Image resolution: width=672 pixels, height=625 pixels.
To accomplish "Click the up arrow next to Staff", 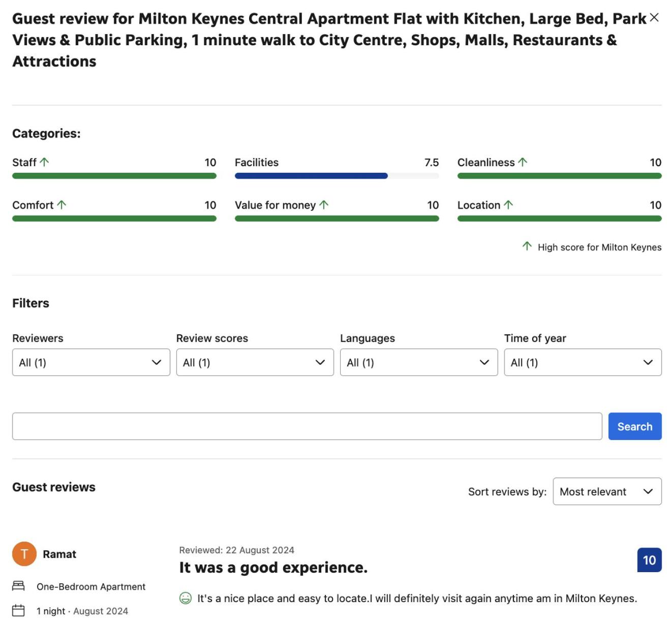I will pyautogui.click(x=44, y=162).
